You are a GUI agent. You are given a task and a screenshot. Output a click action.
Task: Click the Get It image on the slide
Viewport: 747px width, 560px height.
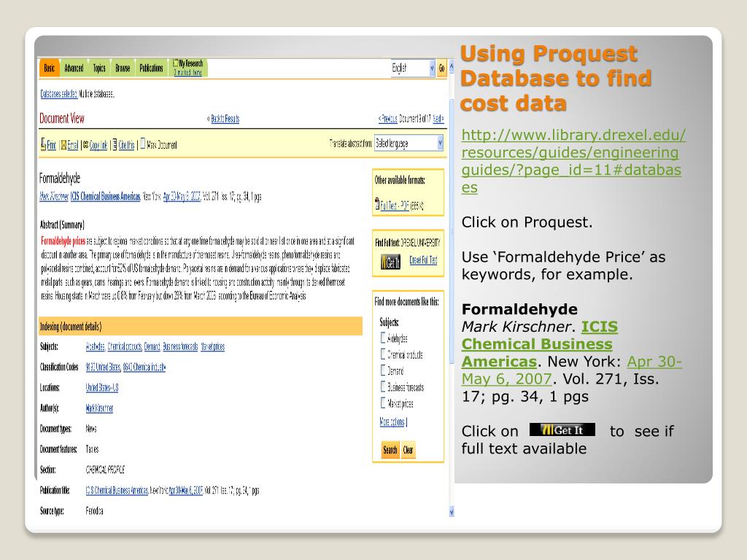(562, 429)
